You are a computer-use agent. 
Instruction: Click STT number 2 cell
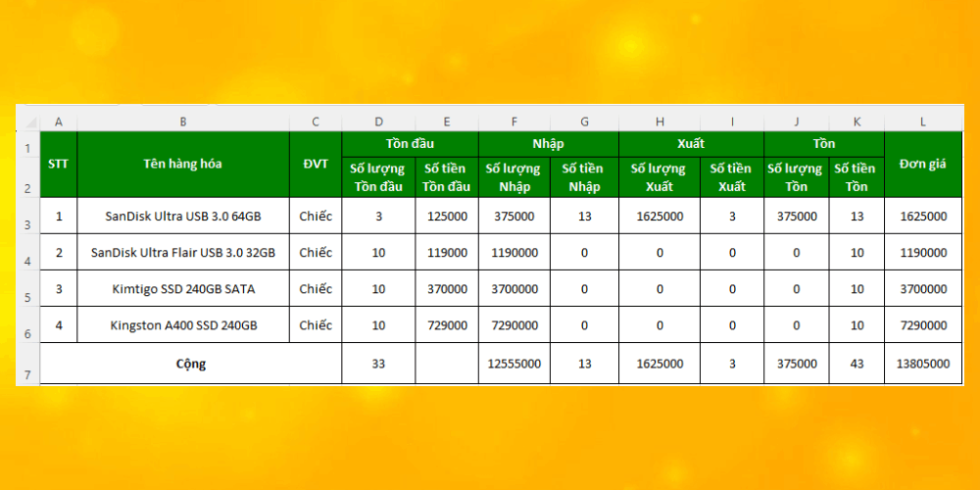pos(59,253)
